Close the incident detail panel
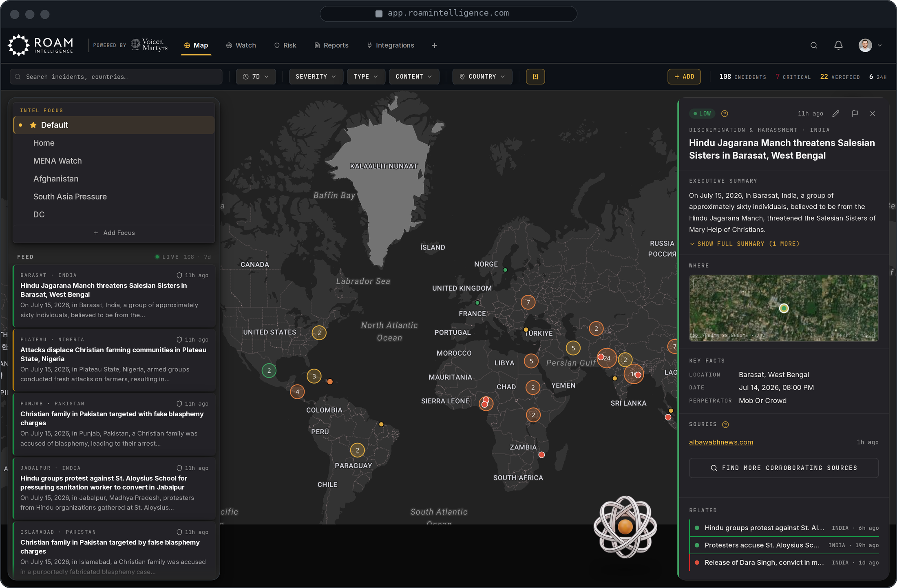Screen dimensions: 897x588 pyautogui.click(x=873, y=113)
